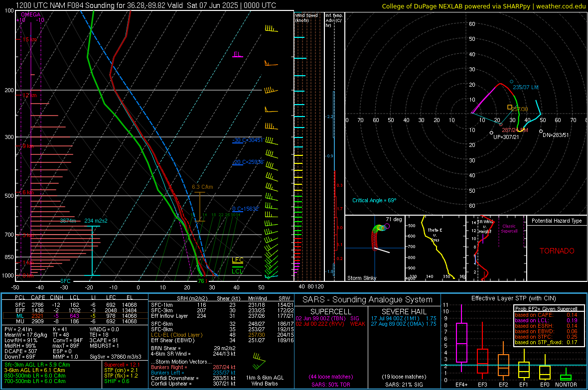588x390 pixels.
Task: Click the Corfidi Downshear row
Action: point(193,378)
